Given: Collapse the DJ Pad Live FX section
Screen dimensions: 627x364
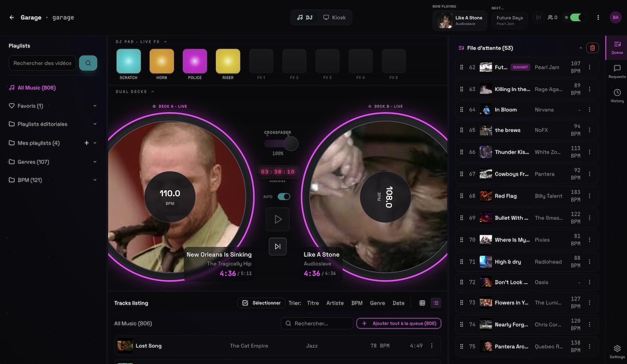Looking at the screenshot, I should 165,41.
